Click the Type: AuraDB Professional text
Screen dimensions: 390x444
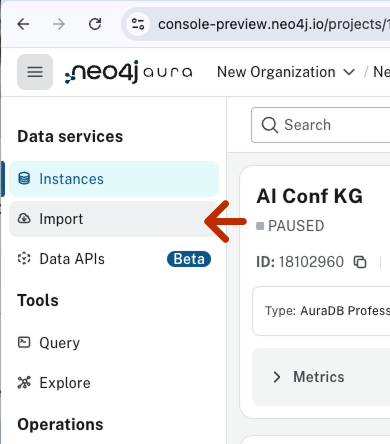click(x=327, y=311)
